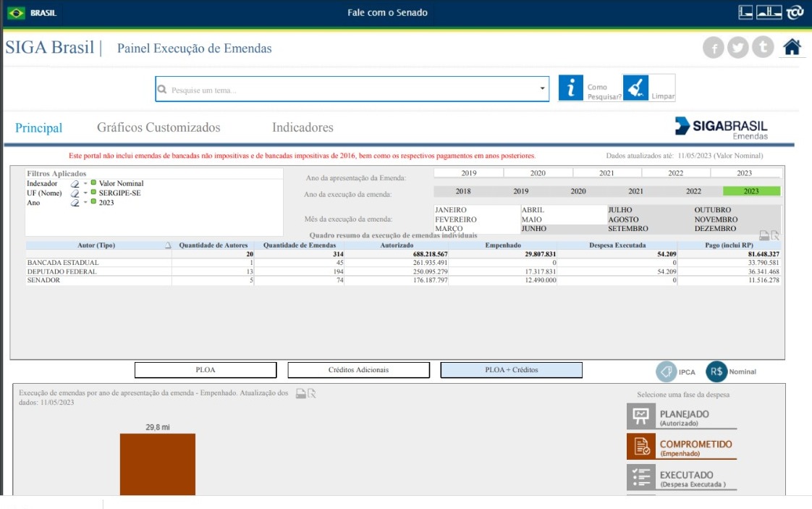The height and width of the screenshot is (509, 812).
Task: Select the Planejado (Autorizado) phase icon
Action: (x=640, y=416)
